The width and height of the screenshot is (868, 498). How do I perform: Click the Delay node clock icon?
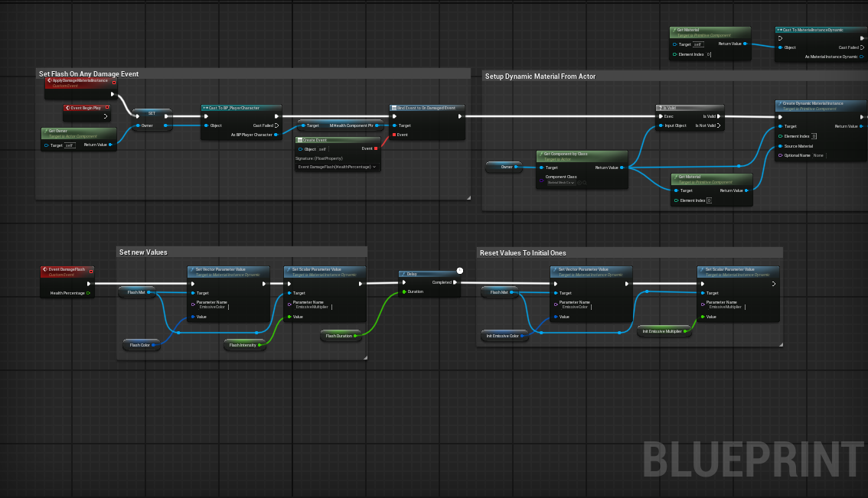pyautogui.click(x=459, y=271)
